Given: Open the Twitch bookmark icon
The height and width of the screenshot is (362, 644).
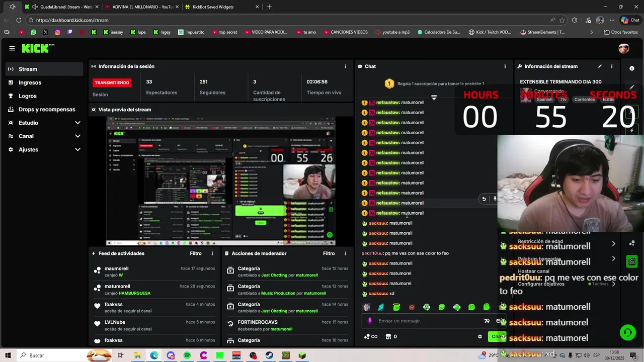Looking at the screenshot, I should click(69, 32).
